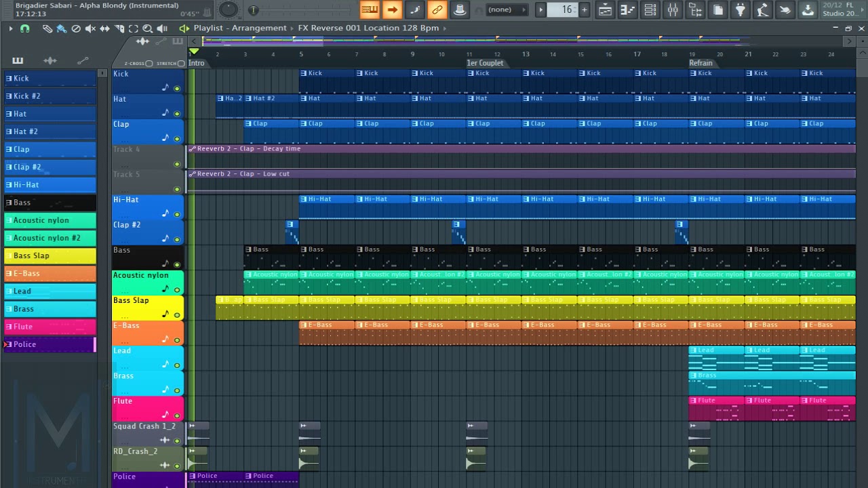
Task: Select the Arrangement breadcrumb in playlist title
Action: pos(259,28)
